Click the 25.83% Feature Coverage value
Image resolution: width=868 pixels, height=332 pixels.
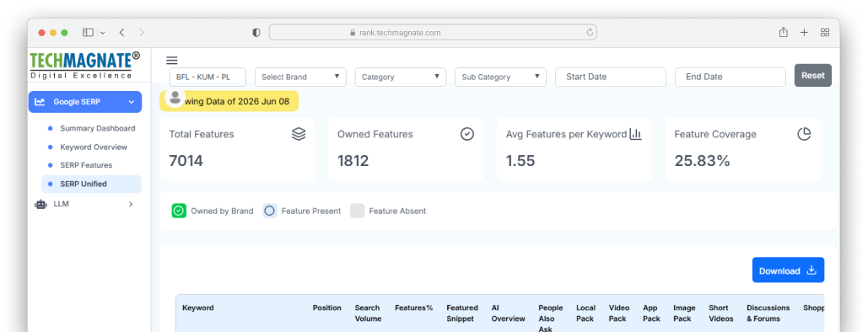[702, 161]
